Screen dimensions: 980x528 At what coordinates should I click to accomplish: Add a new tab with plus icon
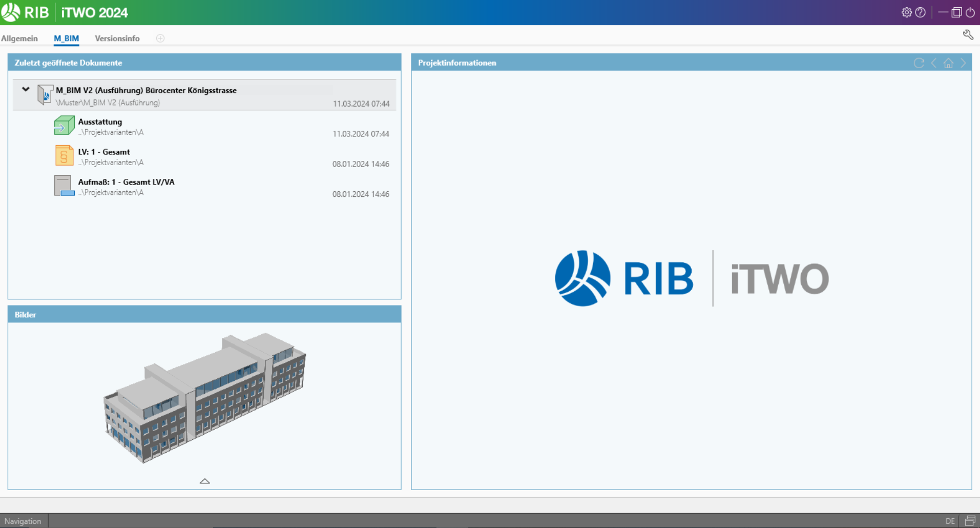pos(160,38)
